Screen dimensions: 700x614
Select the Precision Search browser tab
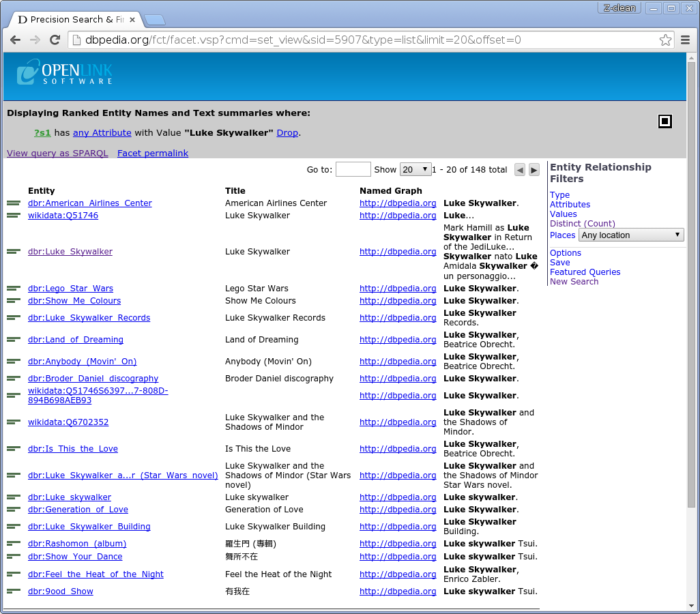(x=74, y=20)
